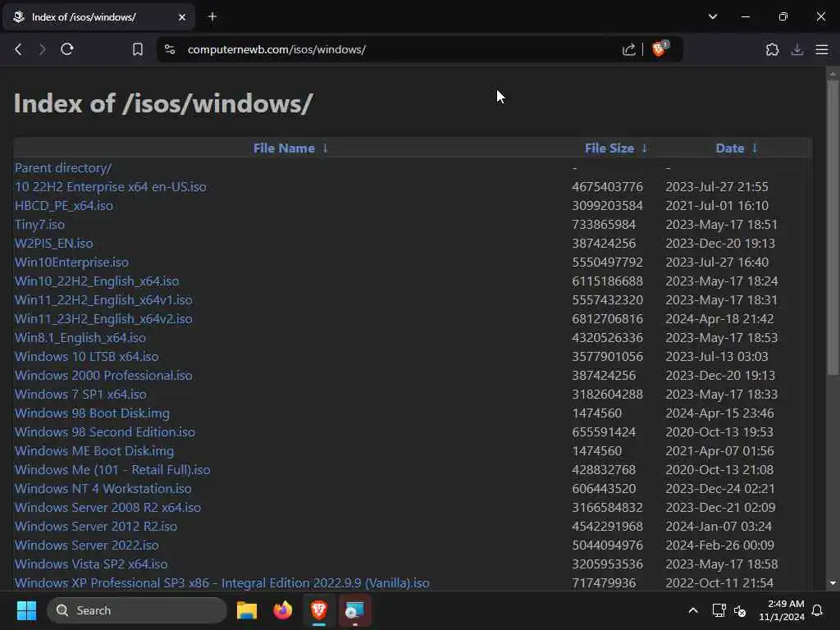Open Windows 98 Second Edition.iso
840x630 pixels.
click(105, 431)
